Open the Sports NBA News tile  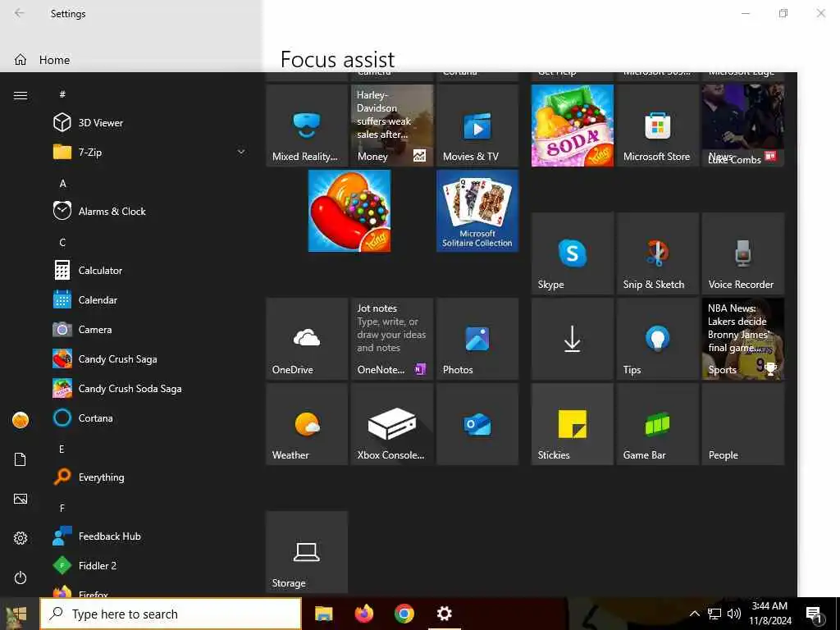coord(743,339)
